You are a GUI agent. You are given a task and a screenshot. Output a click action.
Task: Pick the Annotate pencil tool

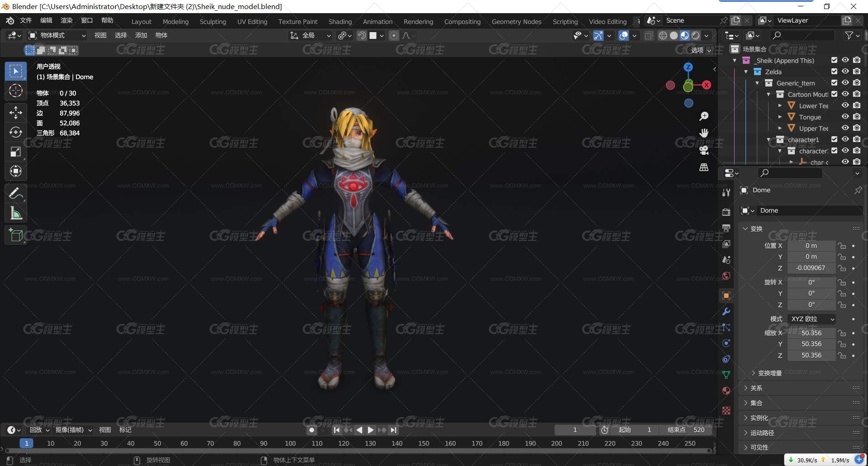point(16,193)
